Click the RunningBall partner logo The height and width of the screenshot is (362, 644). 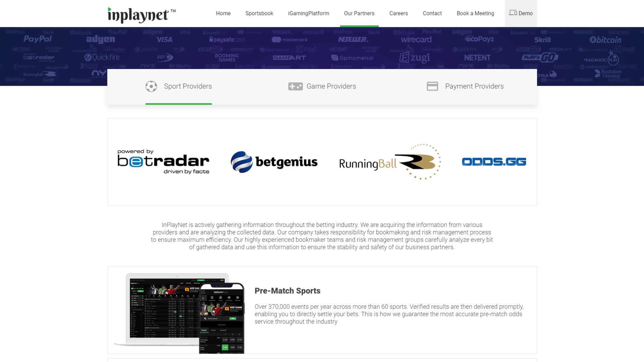coord(390,162)
